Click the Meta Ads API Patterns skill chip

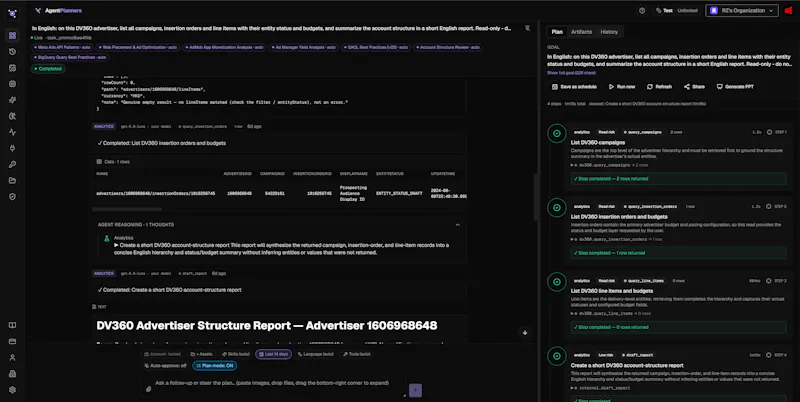click(x=63, y=47)
